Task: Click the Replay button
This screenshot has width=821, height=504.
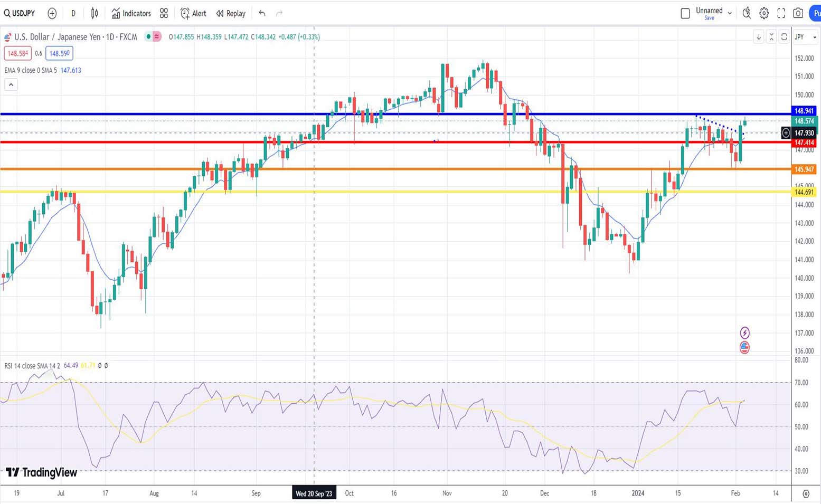Action: point(231,13)
